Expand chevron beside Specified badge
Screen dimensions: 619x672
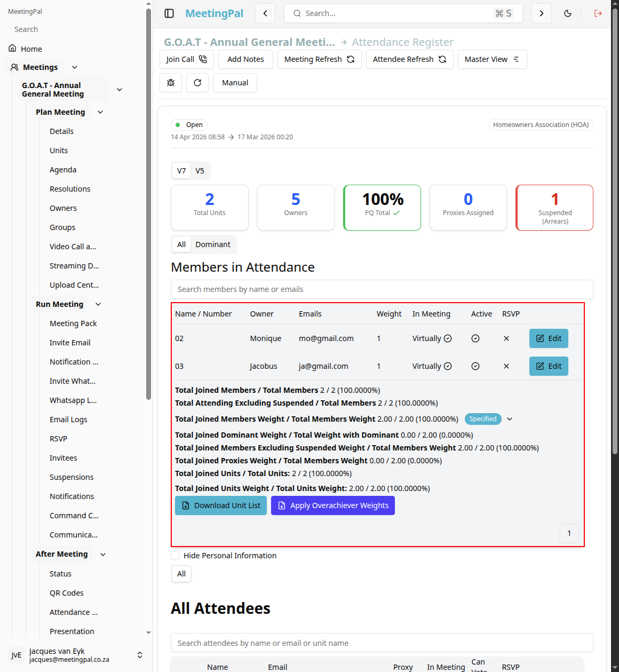point(510,419)
